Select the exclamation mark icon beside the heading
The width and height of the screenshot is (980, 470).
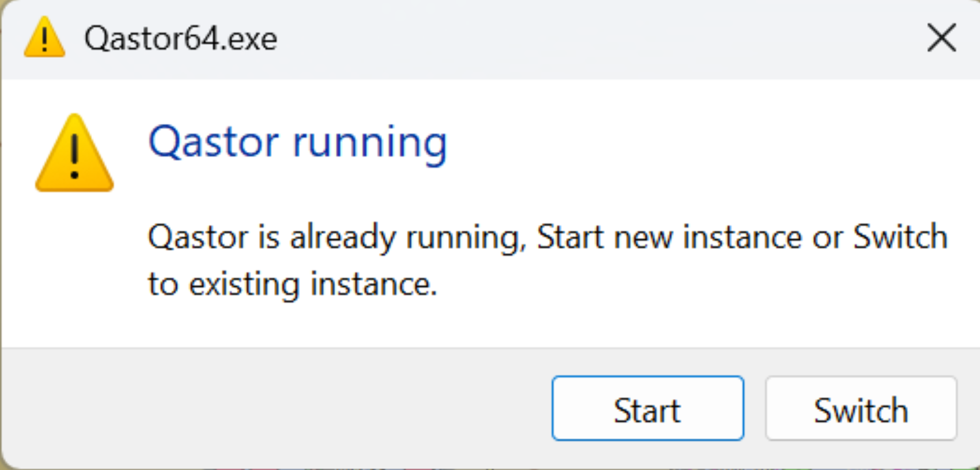74,154
